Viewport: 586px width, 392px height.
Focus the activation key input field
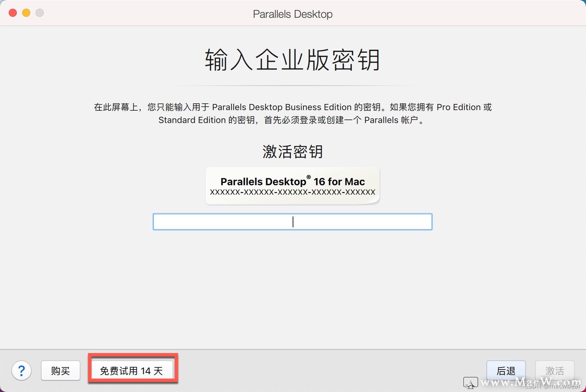coord(293,222)
